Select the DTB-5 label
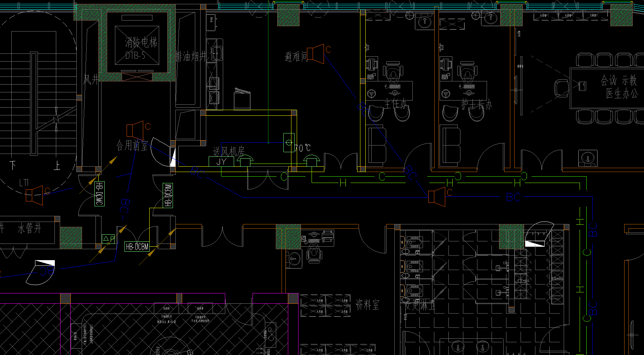This screenshot has height=355, width=644. [135, 56]
